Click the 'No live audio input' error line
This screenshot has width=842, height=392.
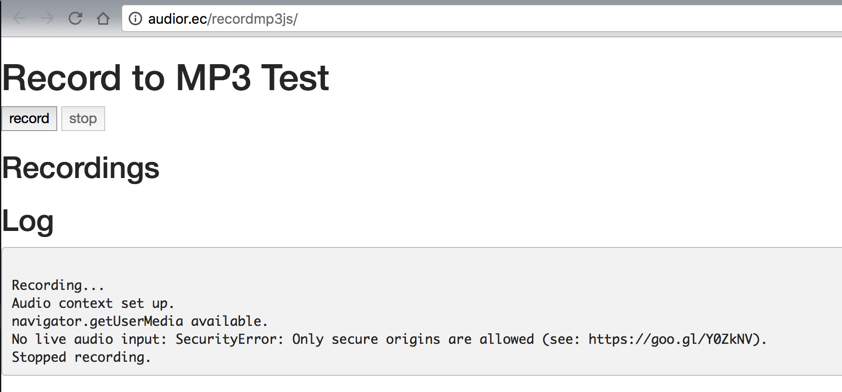coord(390,339)
